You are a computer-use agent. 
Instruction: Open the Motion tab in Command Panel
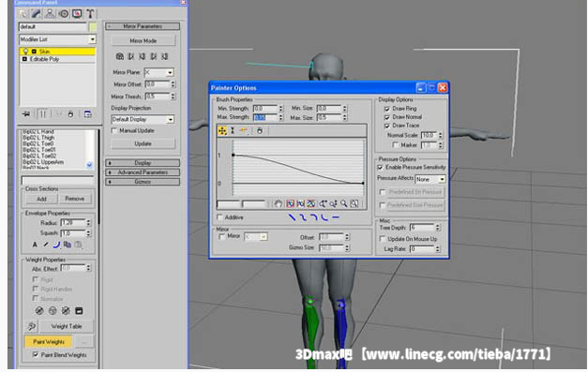click(64, 14)
